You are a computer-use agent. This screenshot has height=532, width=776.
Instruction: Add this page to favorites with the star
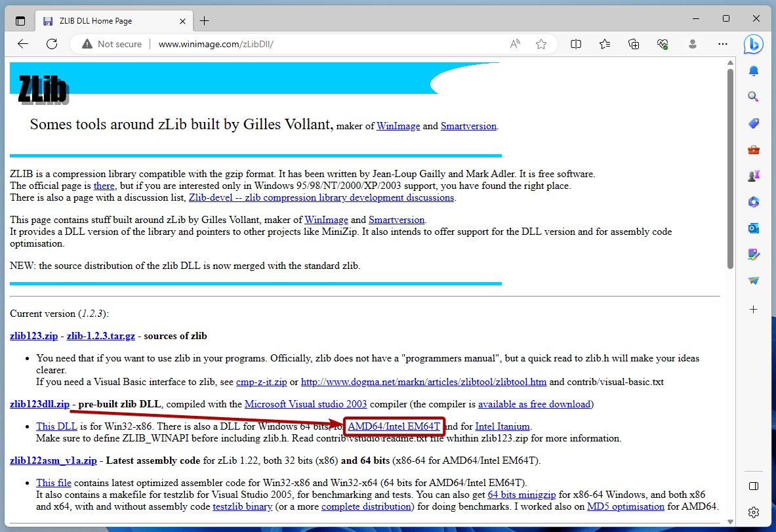click(x=541, y=44)
